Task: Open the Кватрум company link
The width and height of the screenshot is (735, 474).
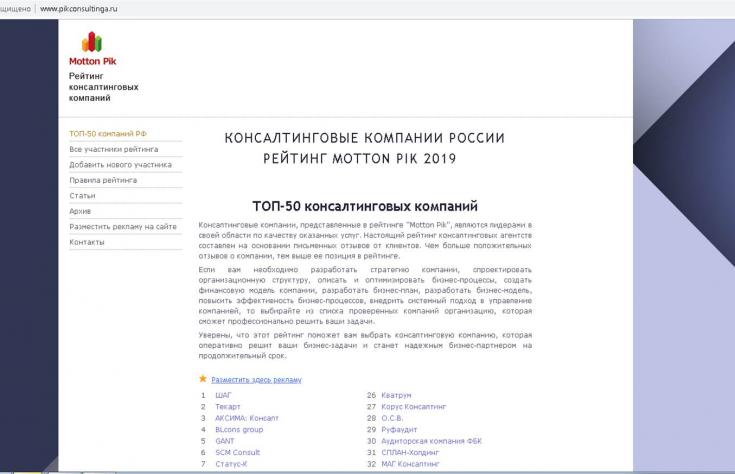Action: click(x=396, y=395)
